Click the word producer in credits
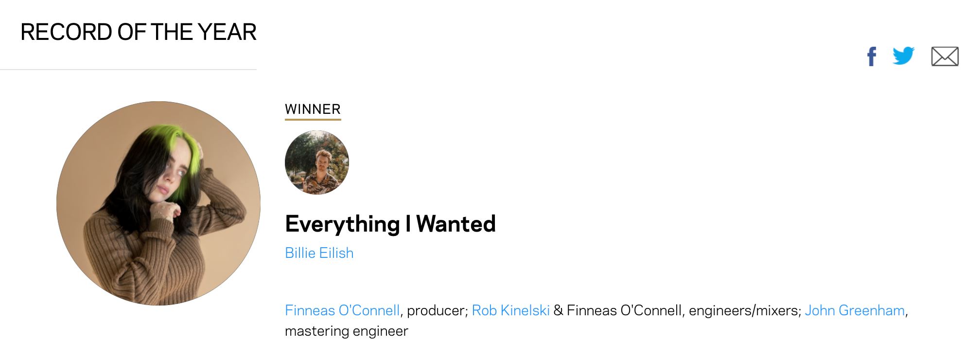Screen dimensions: 980x361 pyautogui.click(x=437, y=310)
